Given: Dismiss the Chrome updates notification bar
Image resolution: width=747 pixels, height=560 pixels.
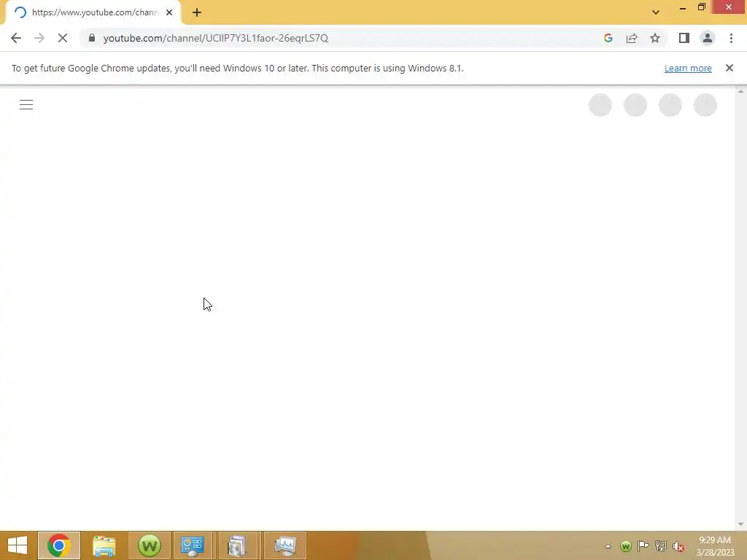Looking at the screenshot, I should point(729,68).
